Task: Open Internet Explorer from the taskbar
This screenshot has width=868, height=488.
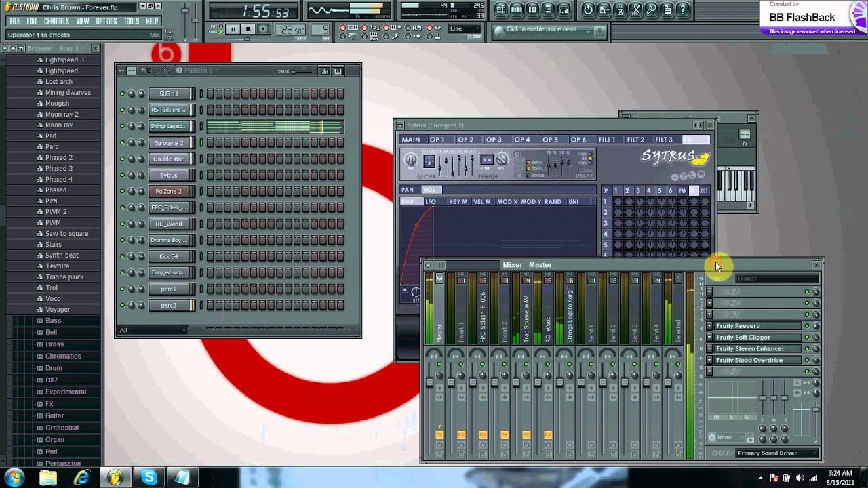Action: click(x=82, y=477)
